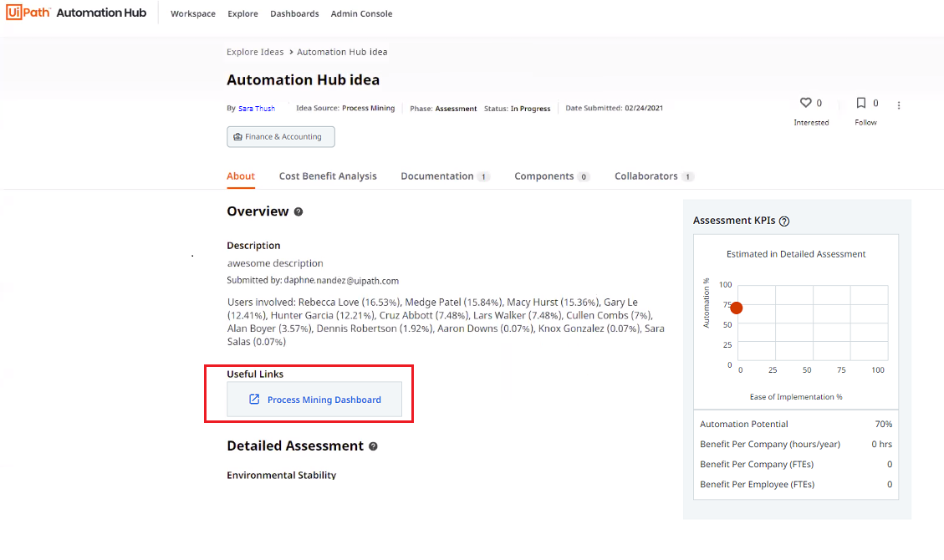Open the Collaborators tab
Viewport: 944px width, 560px height.
pyautogui.click(x=646, y=176)
